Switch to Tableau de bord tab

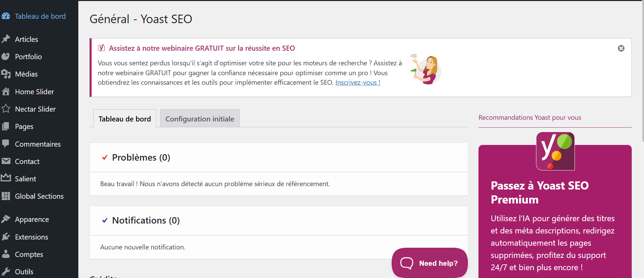click(125, 118)
